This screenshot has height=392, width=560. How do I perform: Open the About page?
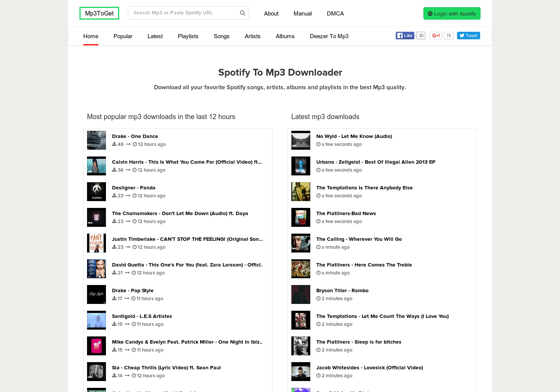[271, 13]
